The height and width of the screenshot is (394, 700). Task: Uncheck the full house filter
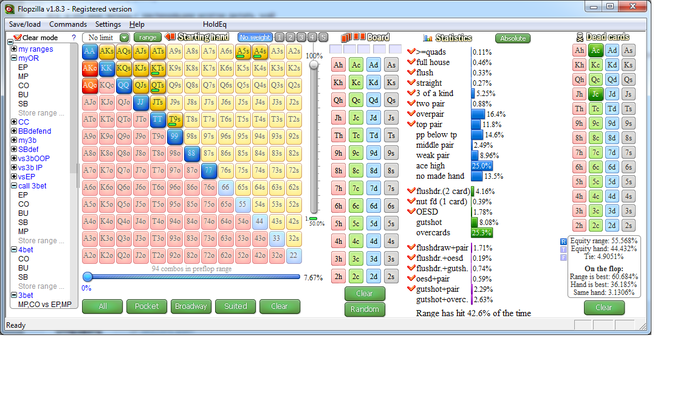click(x=411, y=62)
